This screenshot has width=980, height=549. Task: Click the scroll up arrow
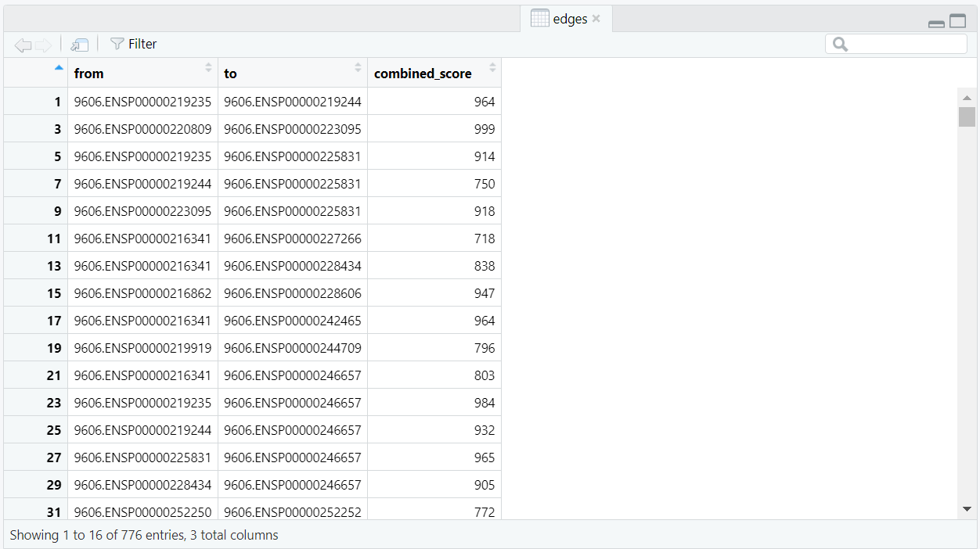point(967,98)
